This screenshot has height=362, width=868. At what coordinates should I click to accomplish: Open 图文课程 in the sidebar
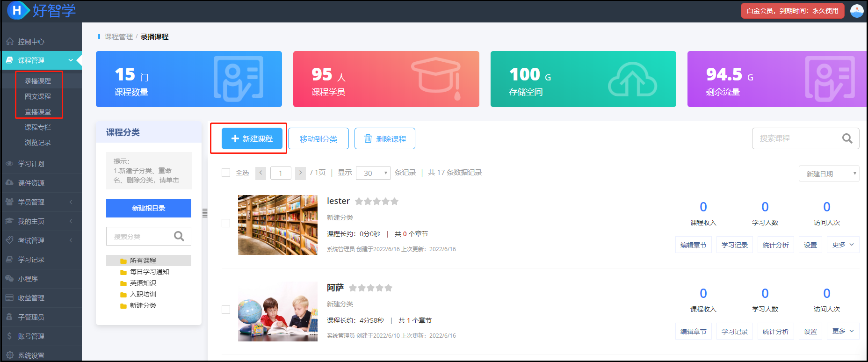[38, 96]
